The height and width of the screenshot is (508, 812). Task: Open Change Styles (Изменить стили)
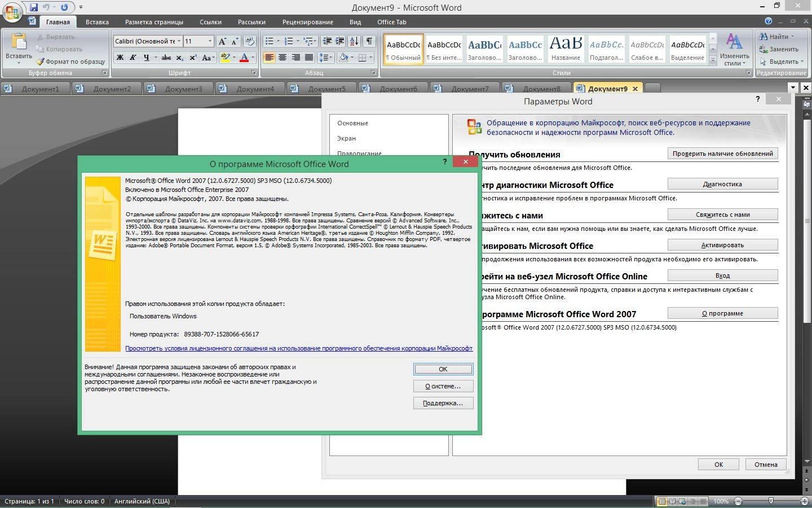tap(734, 49)
